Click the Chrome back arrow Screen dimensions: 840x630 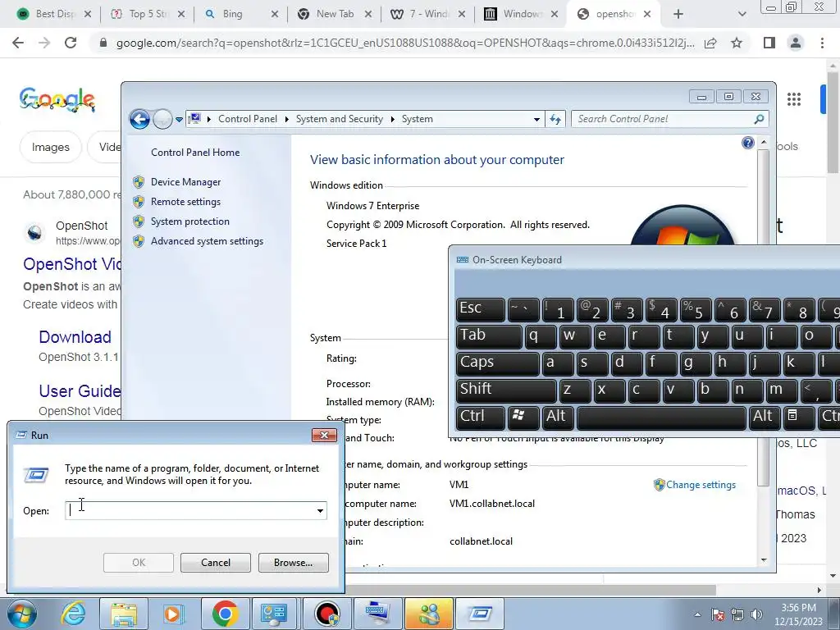18,43
